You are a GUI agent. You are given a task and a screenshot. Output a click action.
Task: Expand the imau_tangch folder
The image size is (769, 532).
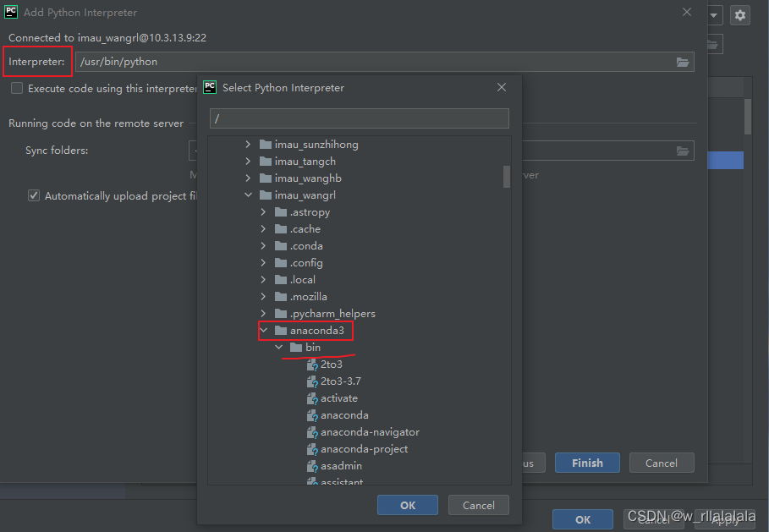(248, 162)
